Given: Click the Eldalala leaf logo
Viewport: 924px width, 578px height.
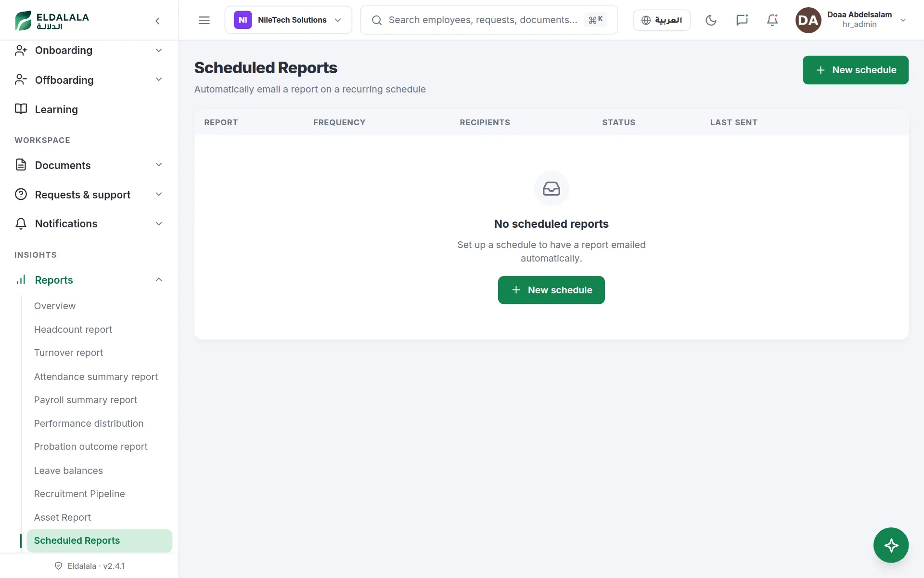Looking at the screenshot, I should coord(23,20).
